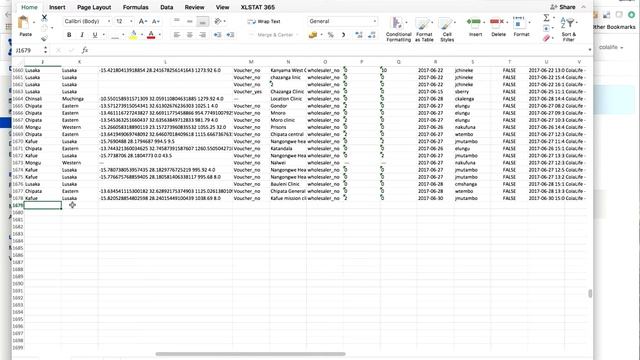Decrease decimal places
This screenshot has width=640, height=360.
click(x=372, y=35)
